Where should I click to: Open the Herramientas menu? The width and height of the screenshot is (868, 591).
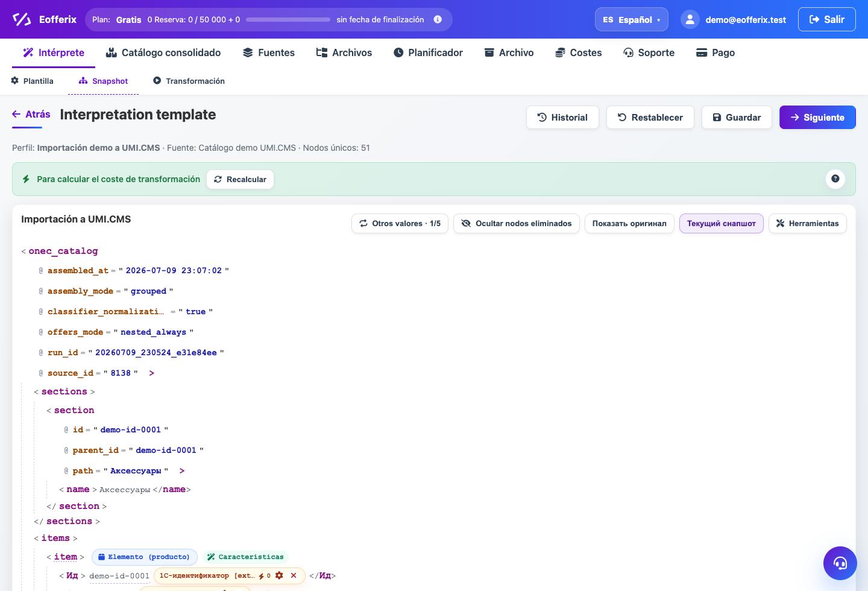[x=808, y=223]
